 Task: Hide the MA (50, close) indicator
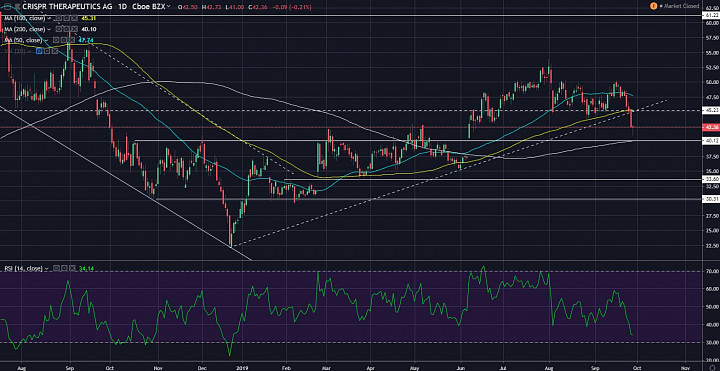pyautogui.click(x=56, y=40)
